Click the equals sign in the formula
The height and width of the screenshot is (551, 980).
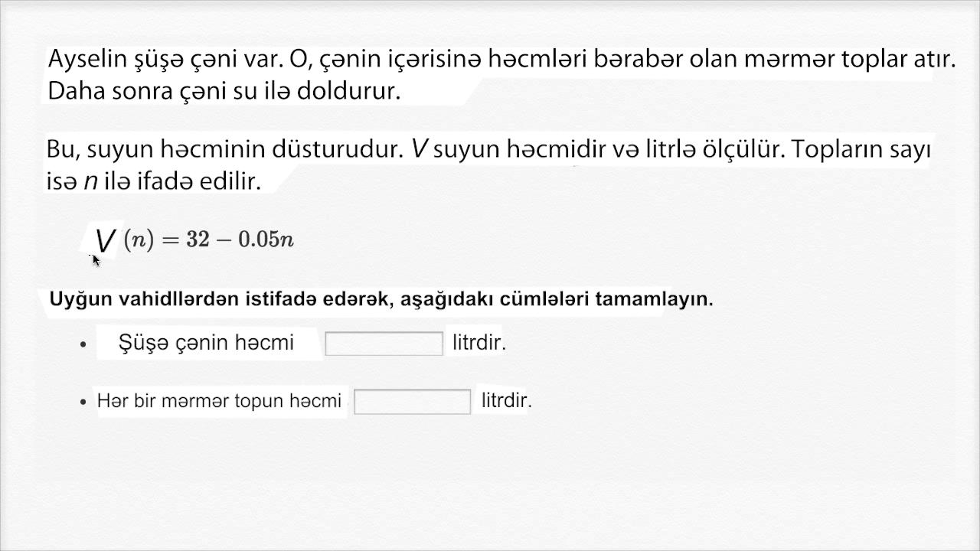tap(171, 240)
